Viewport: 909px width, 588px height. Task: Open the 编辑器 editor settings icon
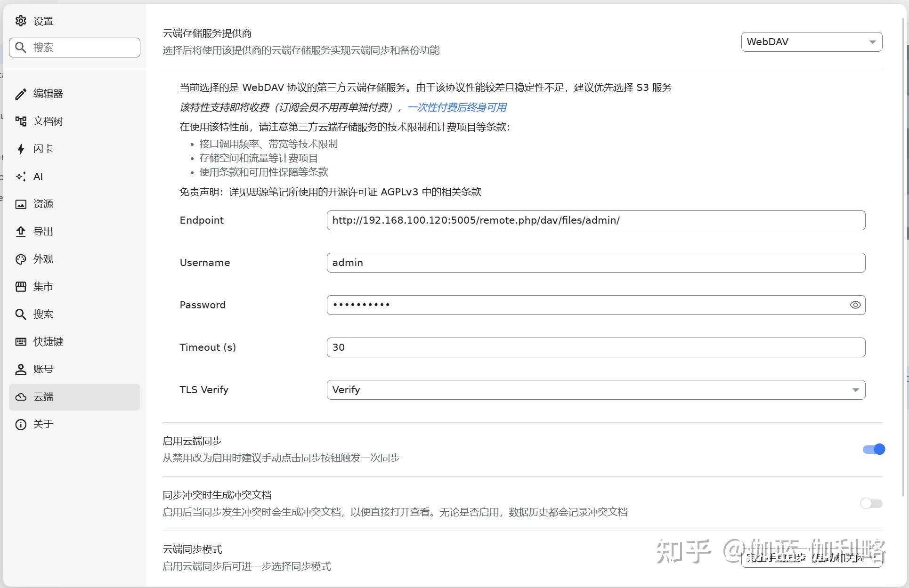[x=21, y=94]
